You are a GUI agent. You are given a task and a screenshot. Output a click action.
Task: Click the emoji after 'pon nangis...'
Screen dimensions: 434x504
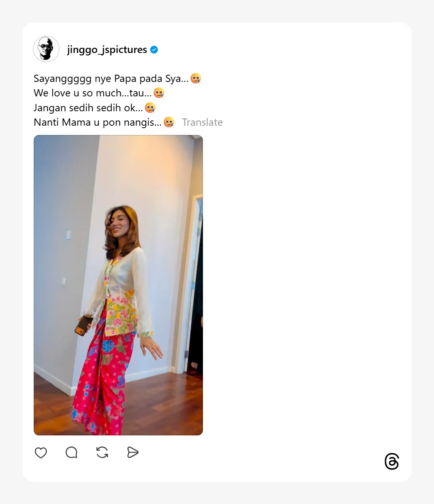tap(169, 122)
